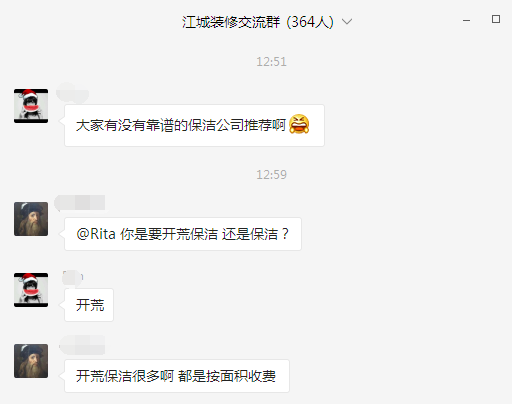This screenshot has height=404, width=512.
Task: Click blurred sender name above 开荒 reply
Action: tap(72, 278)
